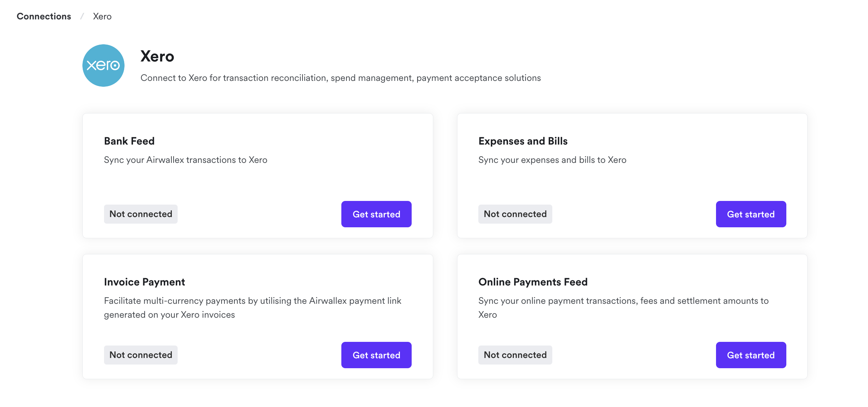Click Expenses and Bills' Not connected status
868x407 pixels.
tap(515, 214)
